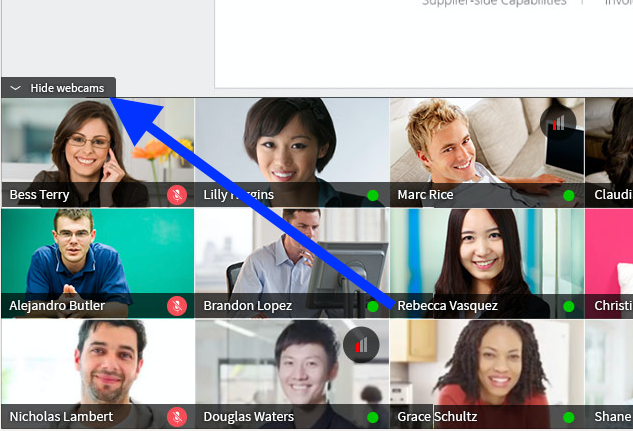Click the connection signal icon on Douglas Waters' video

(361, 345)
